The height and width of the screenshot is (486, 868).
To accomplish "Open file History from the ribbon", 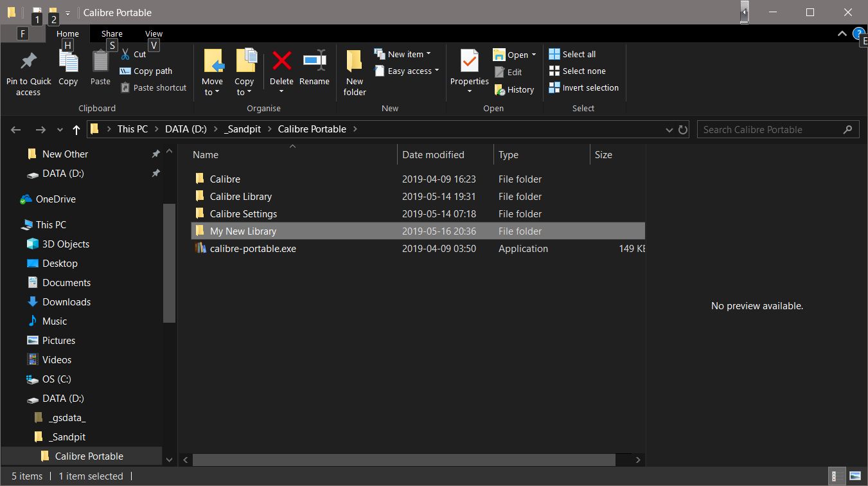I will (514, 90).
